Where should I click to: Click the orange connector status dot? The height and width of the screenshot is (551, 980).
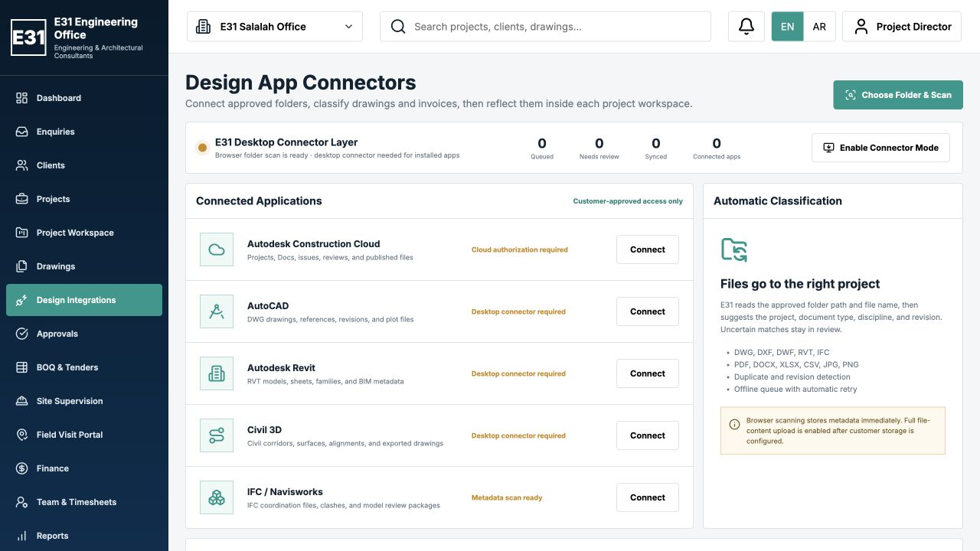pyautogui.click(x=202, y=148)
